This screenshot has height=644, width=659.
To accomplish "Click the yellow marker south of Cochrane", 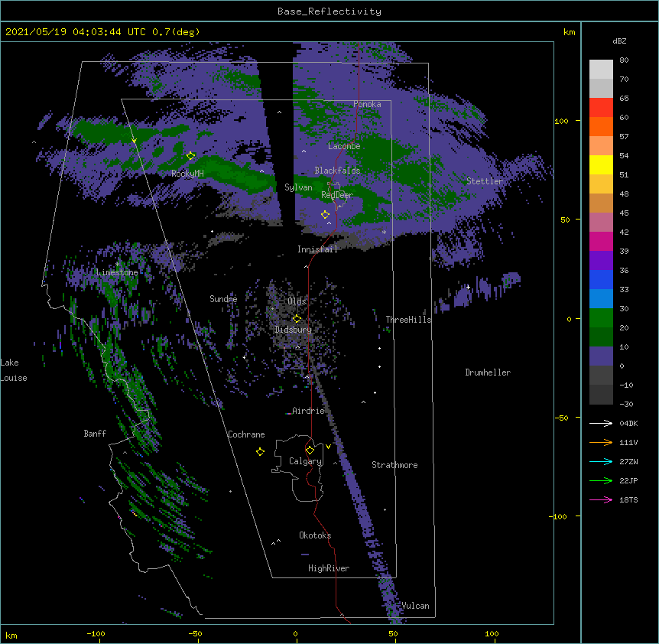I will pyautogui.click(x=260, y=452).
